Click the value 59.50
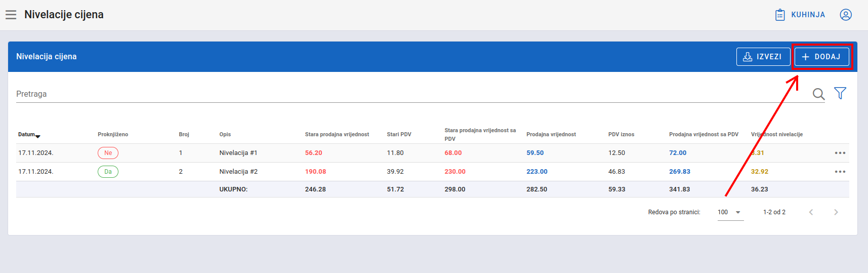Viewport: 868px width, 273px height. [535, 153]
